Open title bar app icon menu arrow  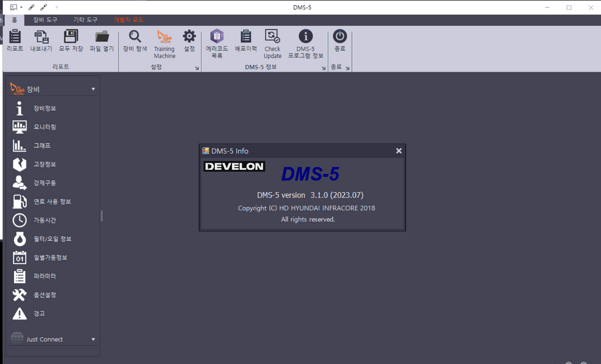pos(21,7)
